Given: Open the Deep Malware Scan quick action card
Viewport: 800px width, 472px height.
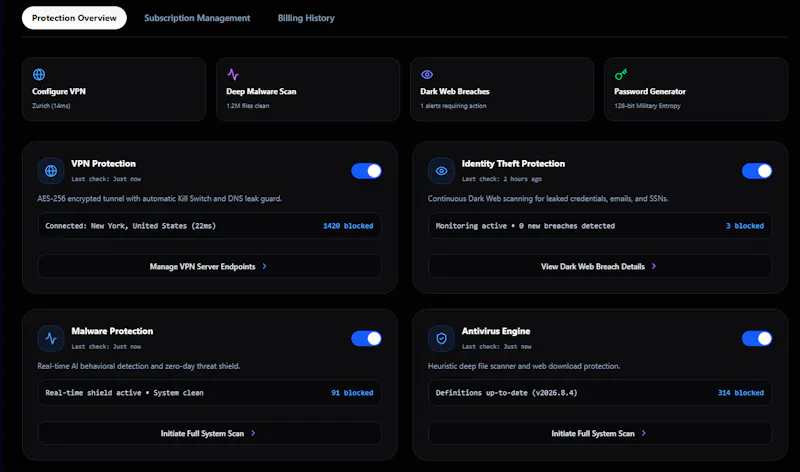Looking at the screenshot, I should coord(308,89).
